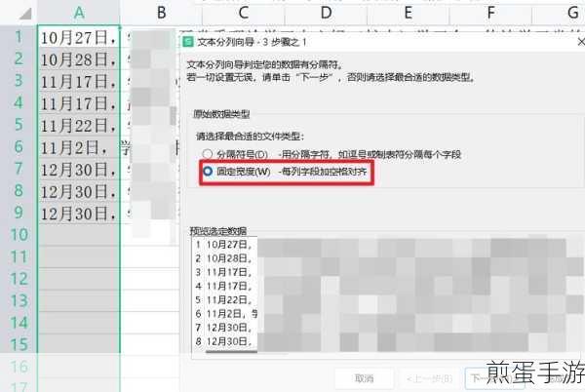Select row 14 header
The height and width of the screenshot is (392, 585).
(19, 323)
